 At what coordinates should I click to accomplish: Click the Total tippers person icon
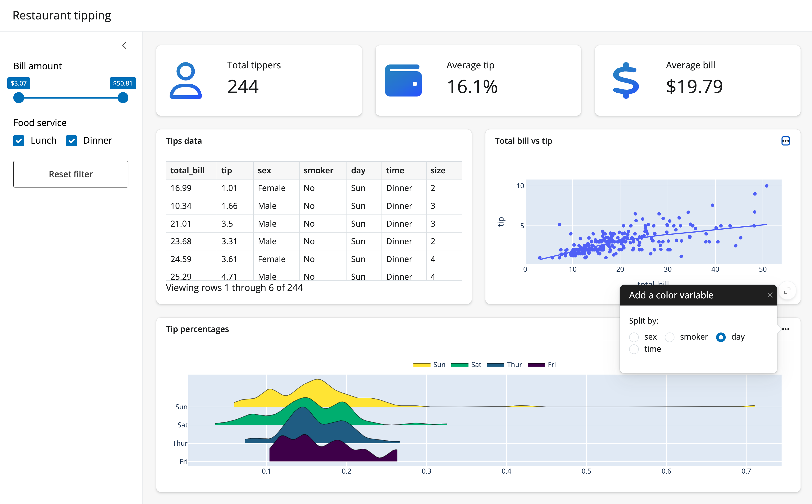(185, 81)
